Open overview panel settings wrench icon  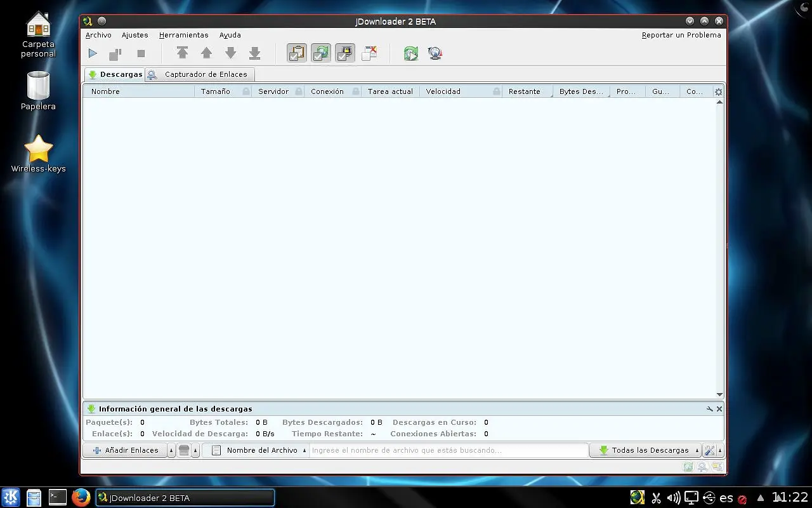click(x=710, y=409)
